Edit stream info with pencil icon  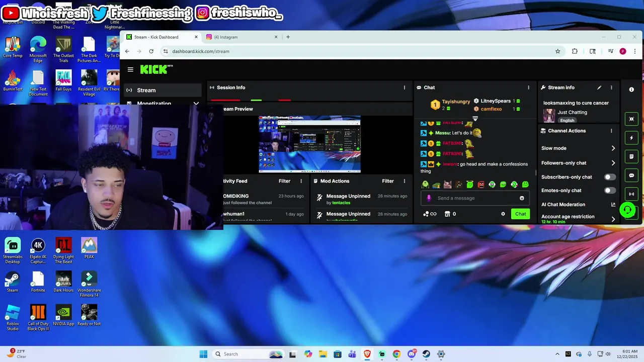pos(599,87)
